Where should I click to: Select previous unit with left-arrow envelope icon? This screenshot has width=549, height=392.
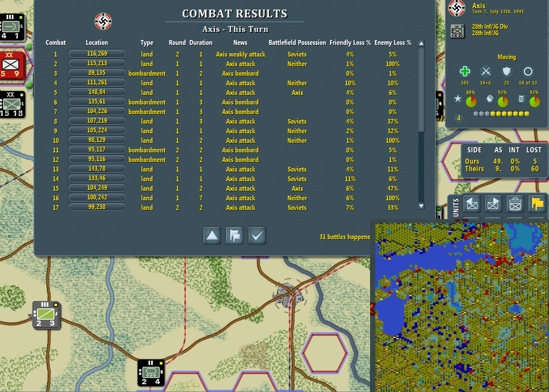pos(472,203)
